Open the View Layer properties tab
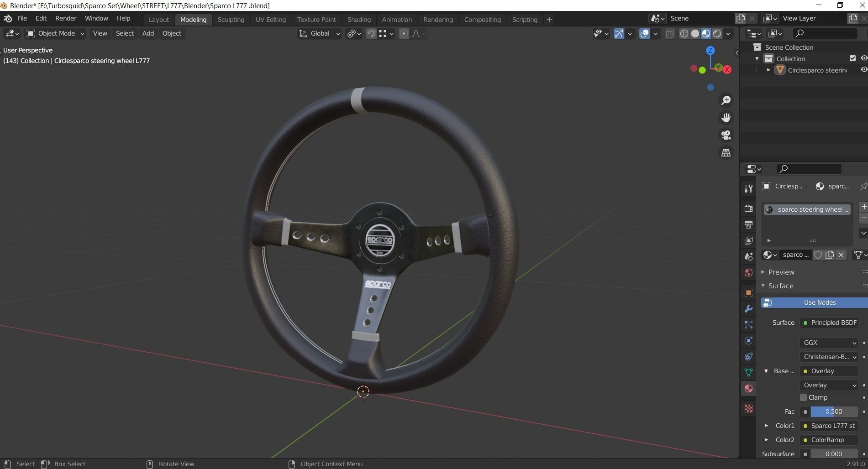Image resolution: width=868 pixels, height=469 pixels. coord(748,240)
